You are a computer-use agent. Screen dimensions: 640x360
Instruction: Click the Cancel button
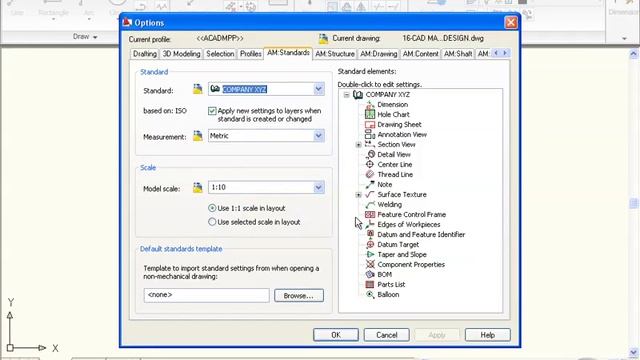coord(387,335)
